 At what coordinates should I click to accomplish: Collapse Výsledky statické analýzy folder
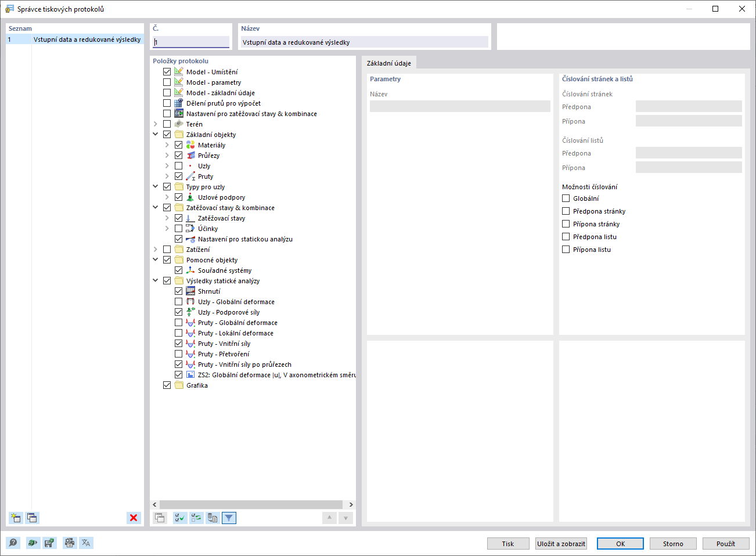coord(156,281)
